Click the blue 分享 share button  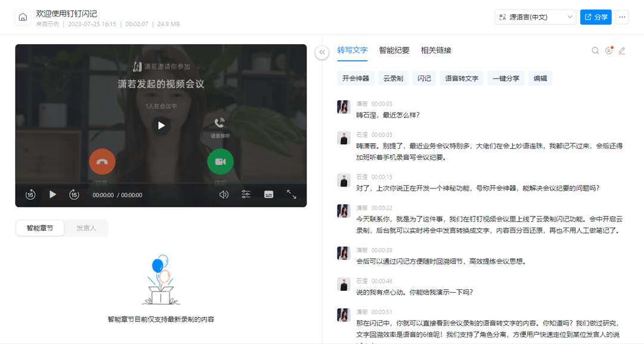pos(596,17)
